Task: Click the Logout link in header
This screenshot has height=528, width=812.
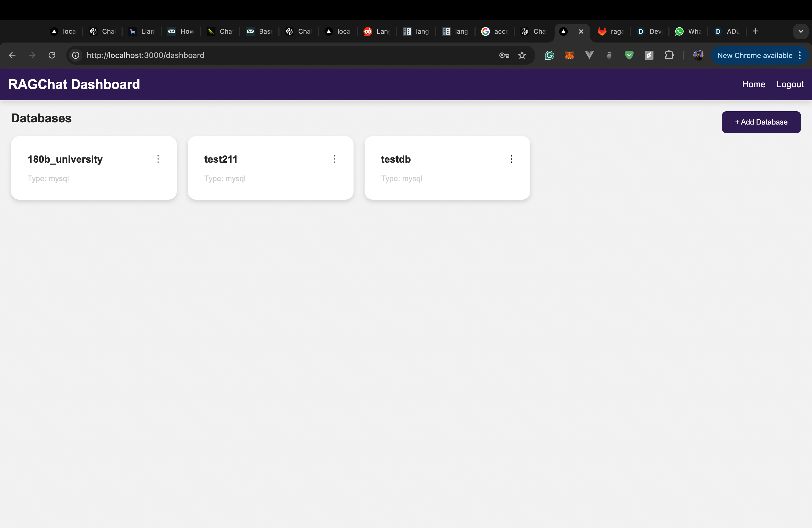Action: [x=790, y=84]
